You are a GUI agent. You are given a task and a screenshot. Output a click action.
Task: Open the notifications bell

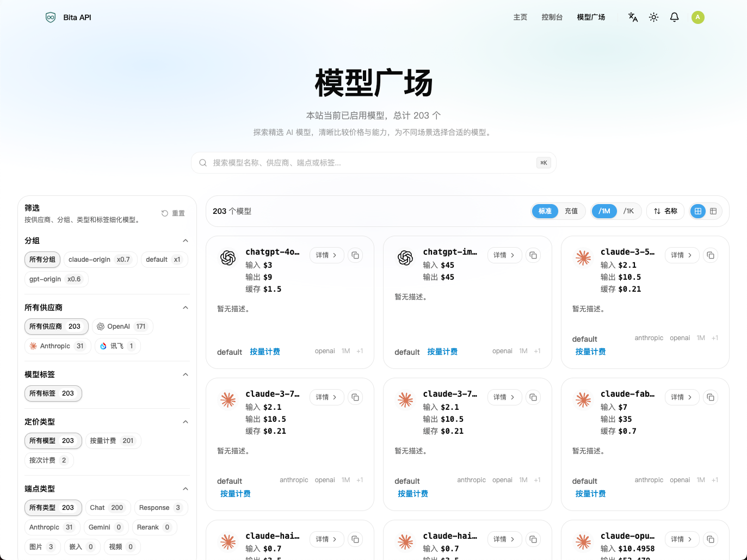675,17
